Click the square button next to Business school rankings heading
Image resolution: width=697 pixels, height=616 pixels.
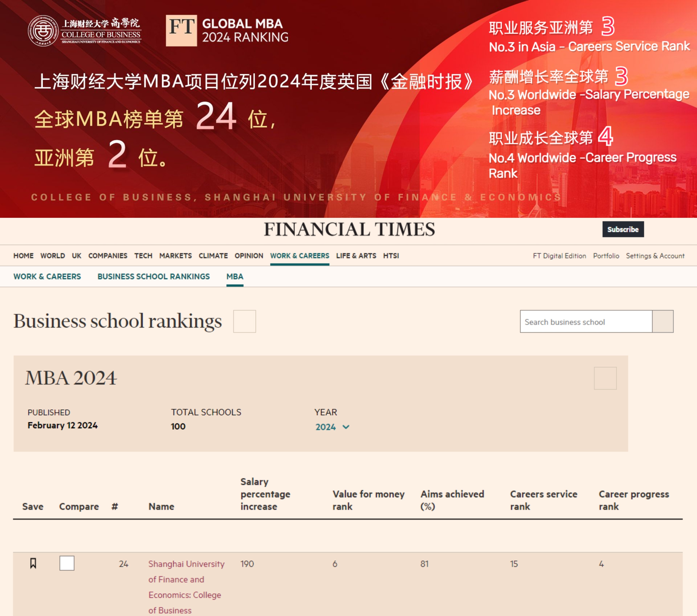point(245,321)
